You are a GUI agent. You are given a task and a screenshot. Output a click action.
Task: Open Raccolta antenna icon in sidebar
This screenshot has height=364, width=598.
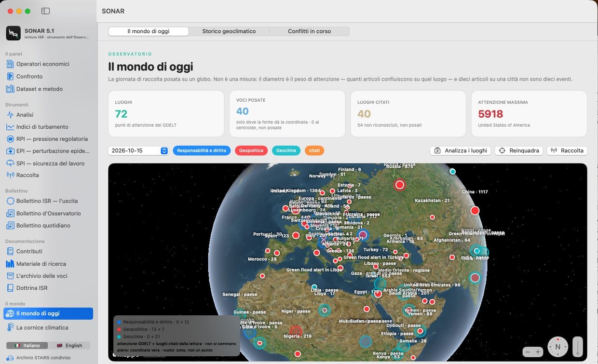coord(10,175)
